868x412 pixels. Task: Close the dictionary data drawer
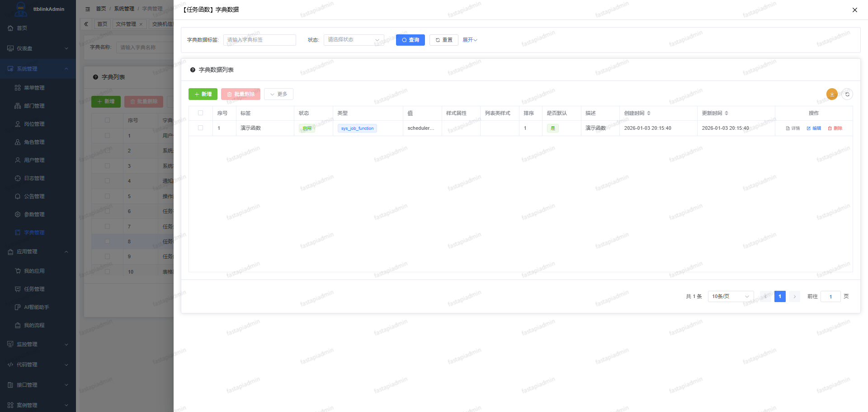coord(854,10)
